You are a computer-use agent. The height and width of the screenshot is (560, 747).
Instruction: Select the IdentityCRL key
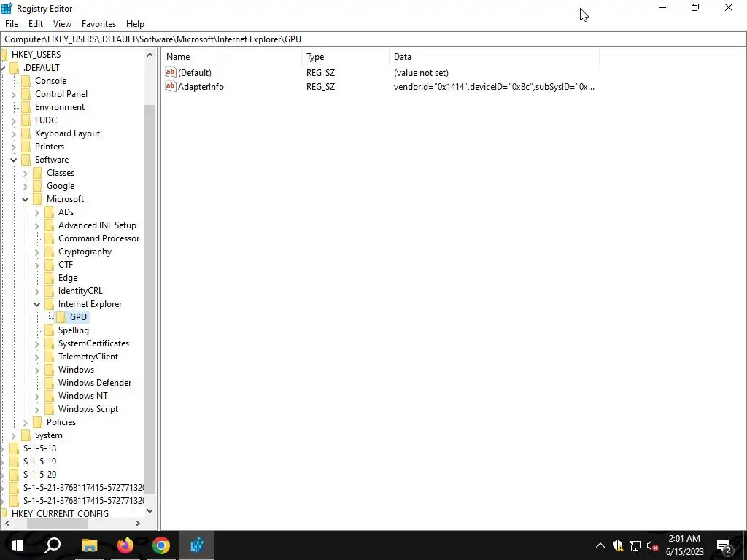point(80,291)
